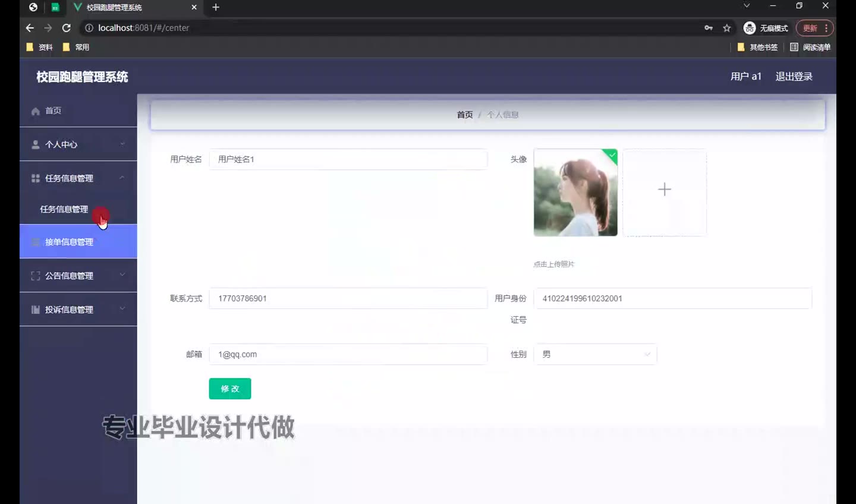
Task: Open the 公告信息管理 menu
Action: [x=78, y=275]
